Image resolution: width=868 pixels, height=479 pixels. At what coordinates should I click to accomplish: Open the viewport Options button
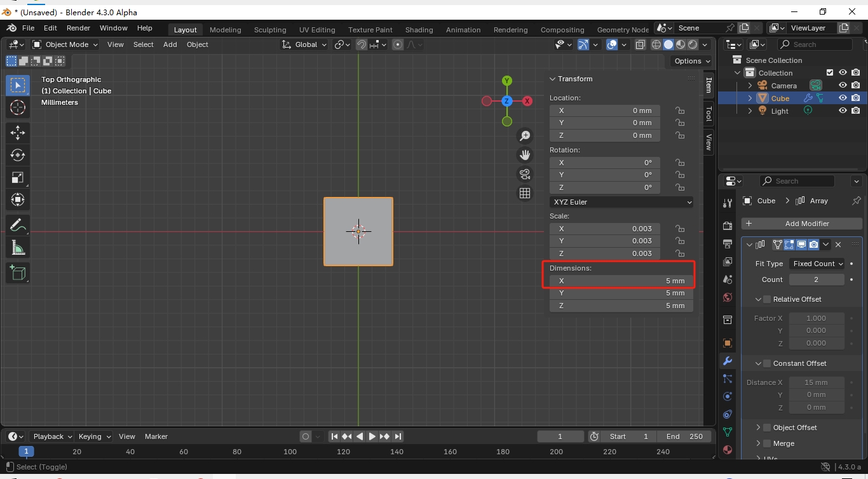pos(693,61)
